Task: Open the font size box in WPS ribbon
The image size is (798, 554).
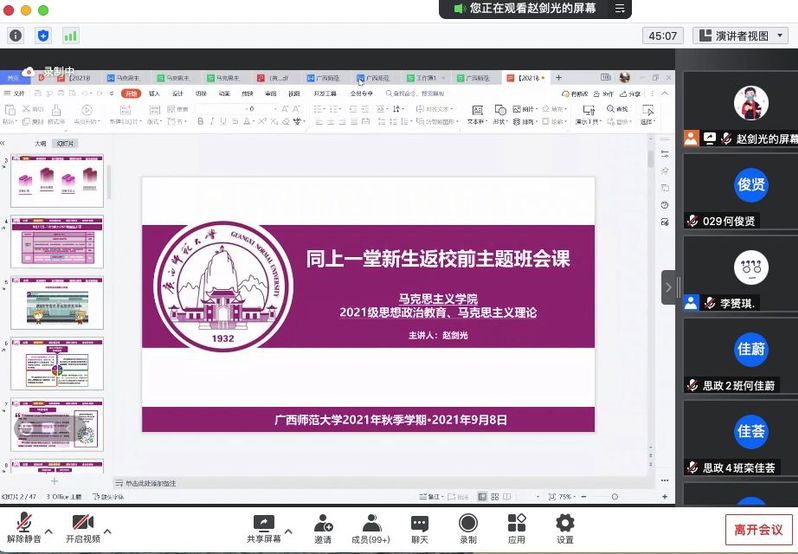Action: (260, 109)
